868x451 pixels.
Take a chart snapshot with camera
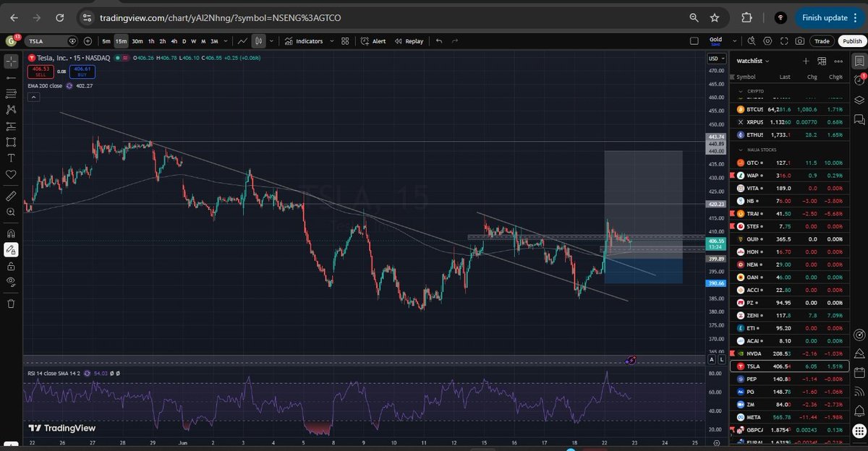pos(800,41)
